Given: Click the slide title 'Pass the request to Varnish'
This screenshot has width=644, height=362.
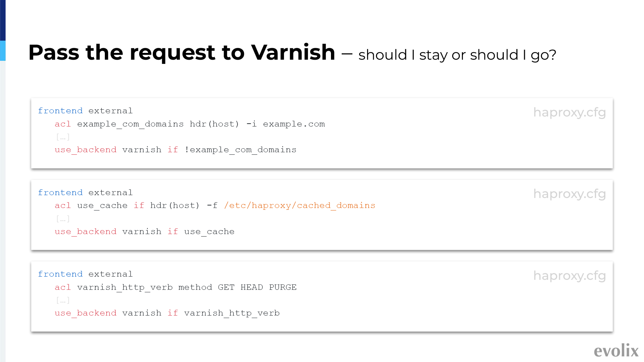Looking at the screenshot, I should point(182,53).
